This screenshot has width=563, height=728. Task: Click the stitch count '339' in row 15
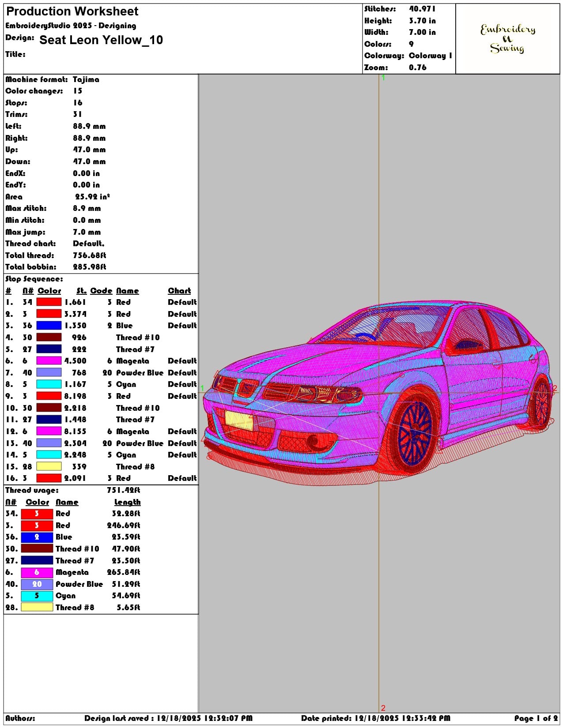pyautogui.click(x=79, y=467)
